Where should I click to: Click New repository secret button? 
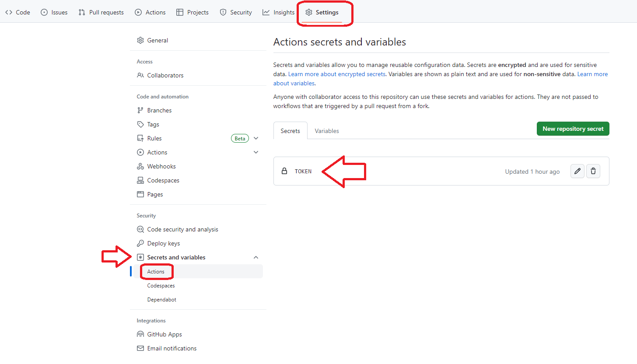(573, 129)
